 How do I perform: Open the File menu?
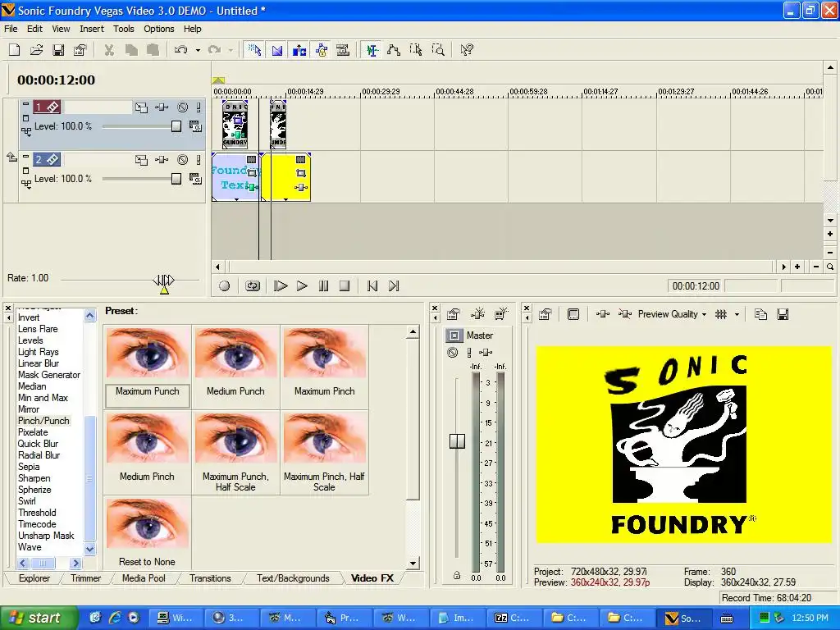11,29
